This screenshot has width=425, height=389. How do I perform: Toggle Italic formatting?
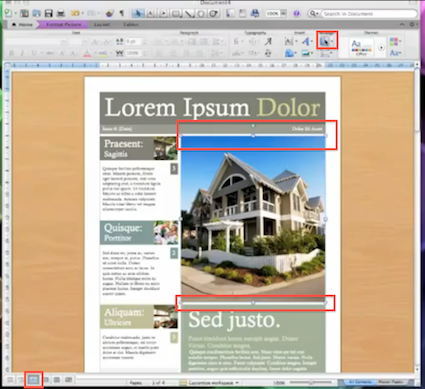tap(22, 53)
